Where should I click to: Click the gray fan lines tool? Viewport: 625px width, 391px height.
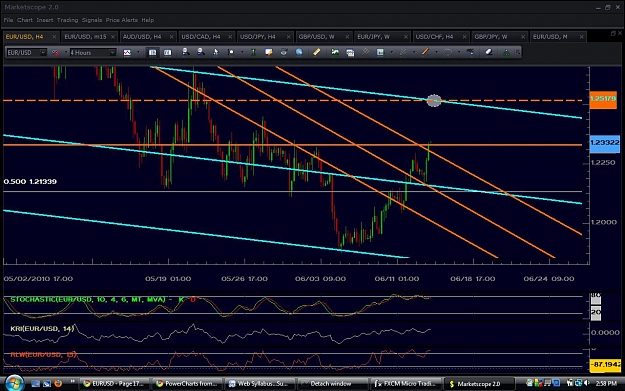(x=403, y=52)
